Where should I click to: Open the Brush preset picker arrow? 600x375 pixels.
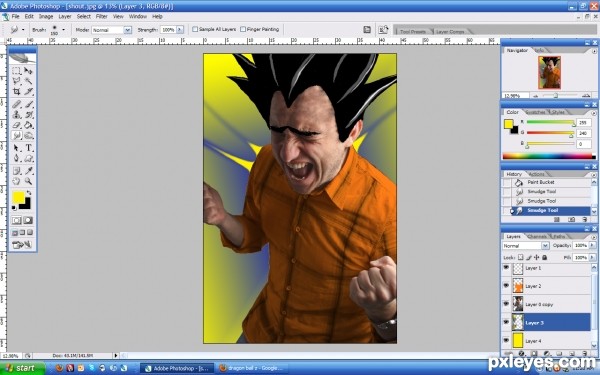[64, 29]
